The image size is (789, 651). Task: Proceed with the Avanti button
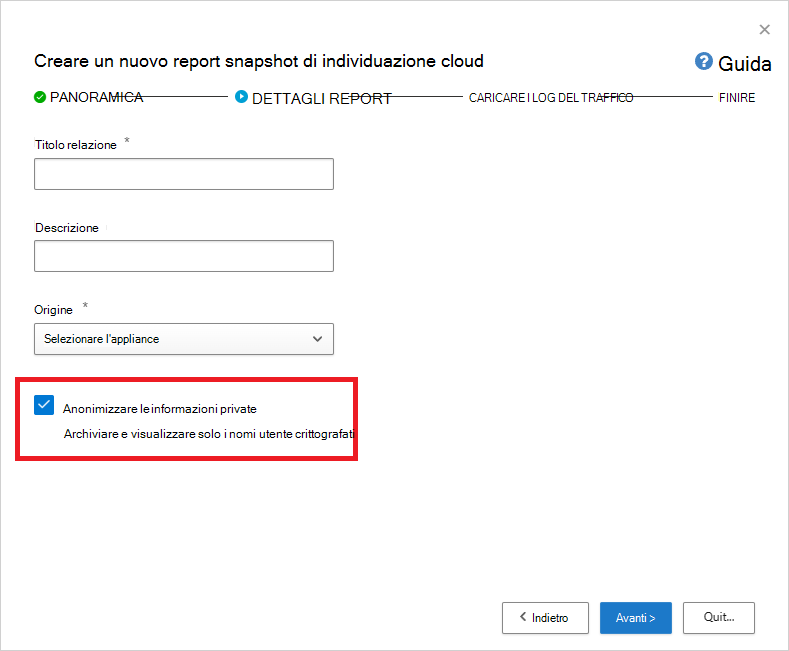(636, 618)
